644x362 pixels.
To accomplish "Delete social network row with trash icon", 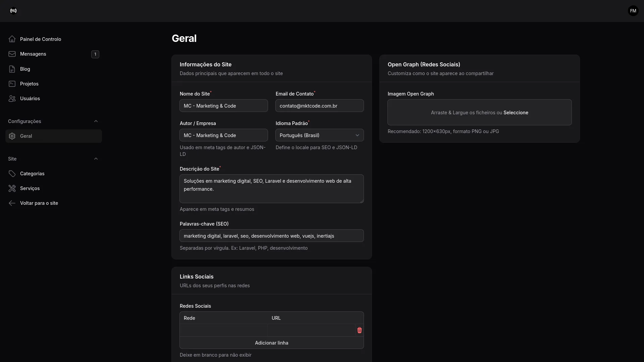I will coord(360,330).
